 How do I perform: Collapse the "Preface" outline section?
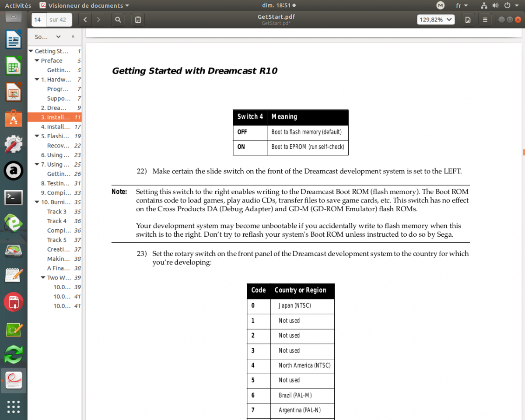coord(37,61)
